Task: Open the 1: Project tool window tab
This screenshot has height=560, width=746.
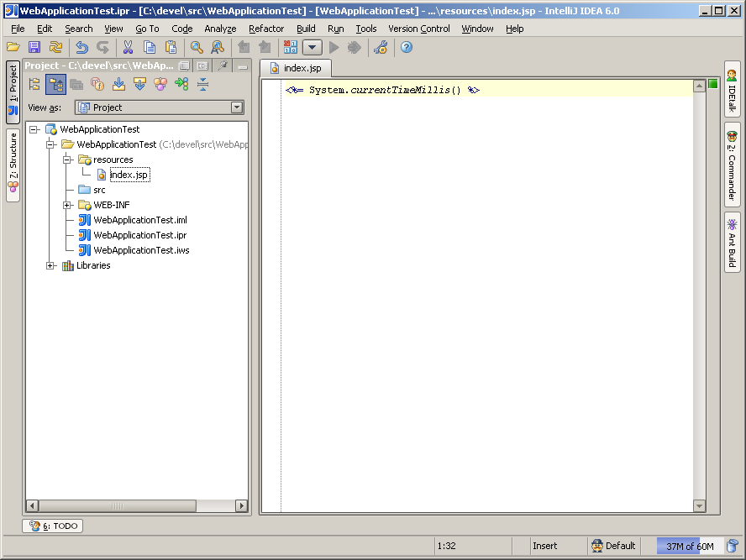Action: 13,92
